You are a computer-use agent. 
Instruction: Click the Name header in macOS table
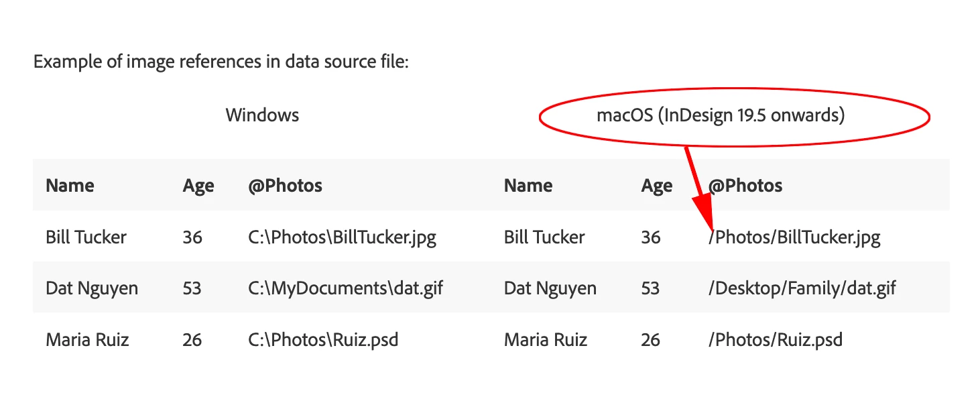(528, 186)
